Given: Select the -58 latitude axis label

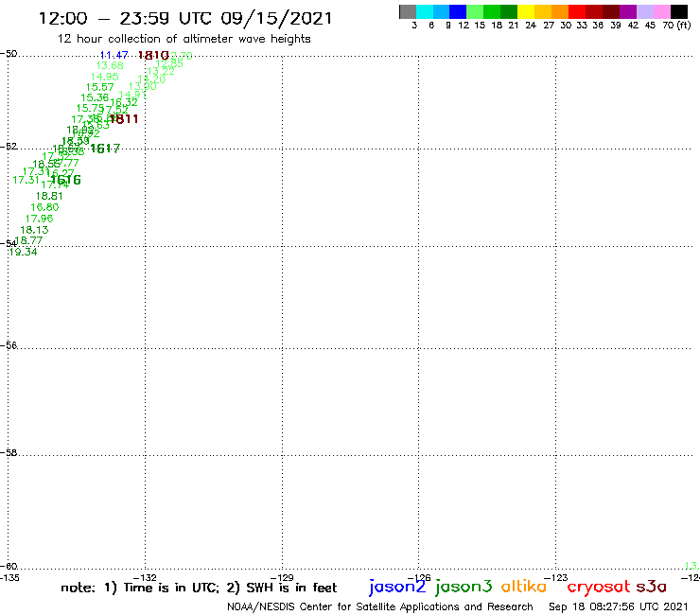Looking at the screenshot, I should (9, 452).
